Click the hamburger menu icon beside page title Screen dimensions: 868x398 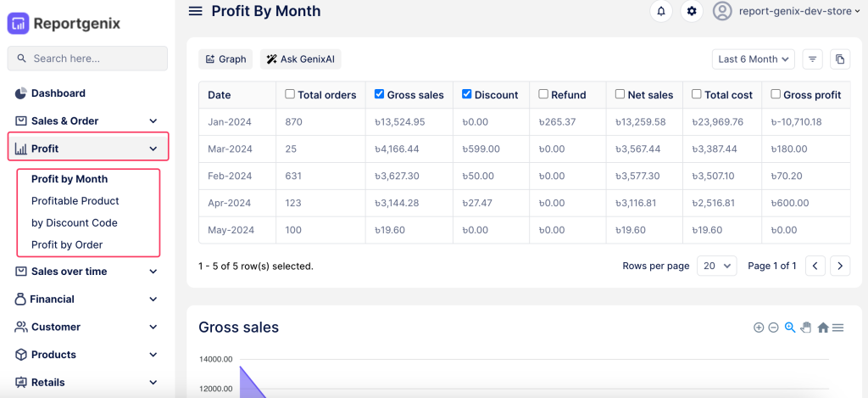(x=196, y=11)
